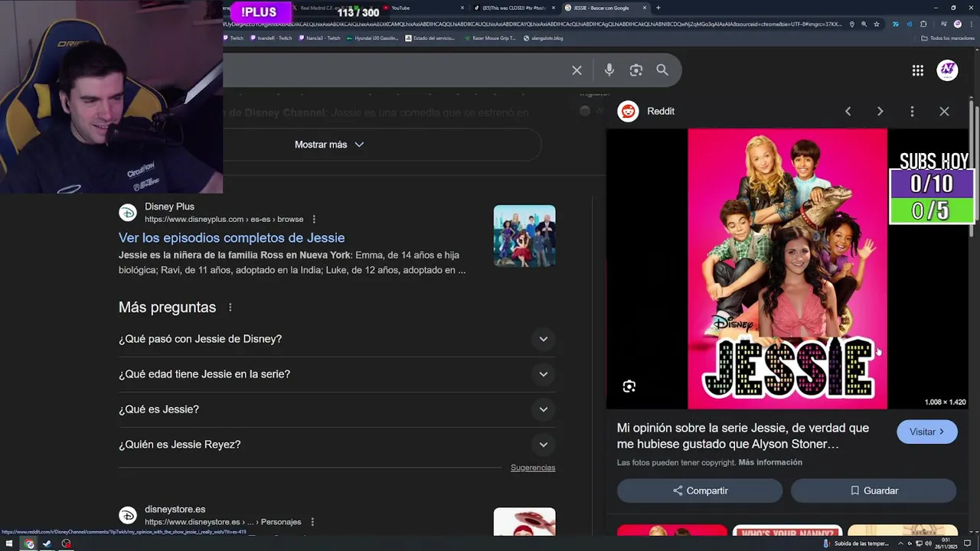Viewport: 980px width, 551px height.
Task: Open the weather Subida de las temper... widget
Action: (856, 544)
